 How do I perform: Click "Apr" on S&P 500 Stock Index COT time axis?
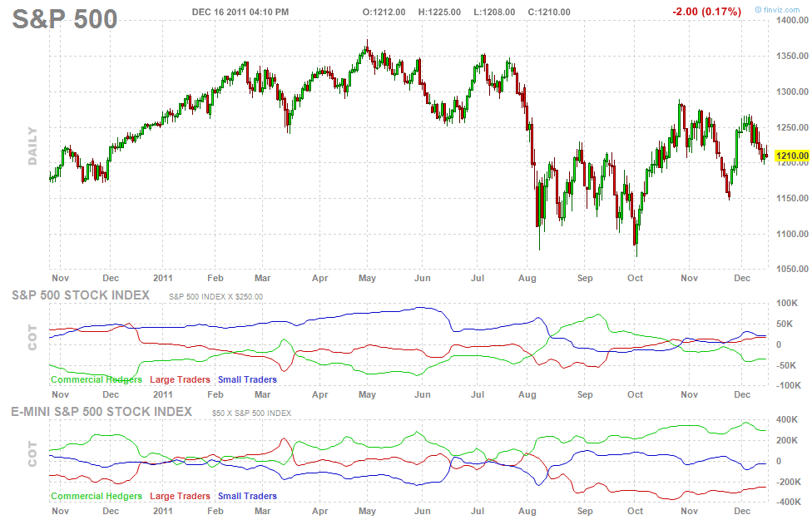(320, 394)
